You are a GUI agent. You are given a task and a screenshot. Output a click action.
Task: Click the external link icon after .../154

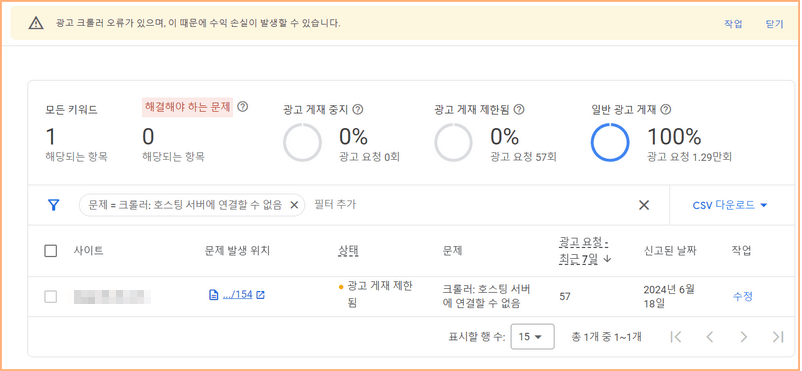click(260, 295)
